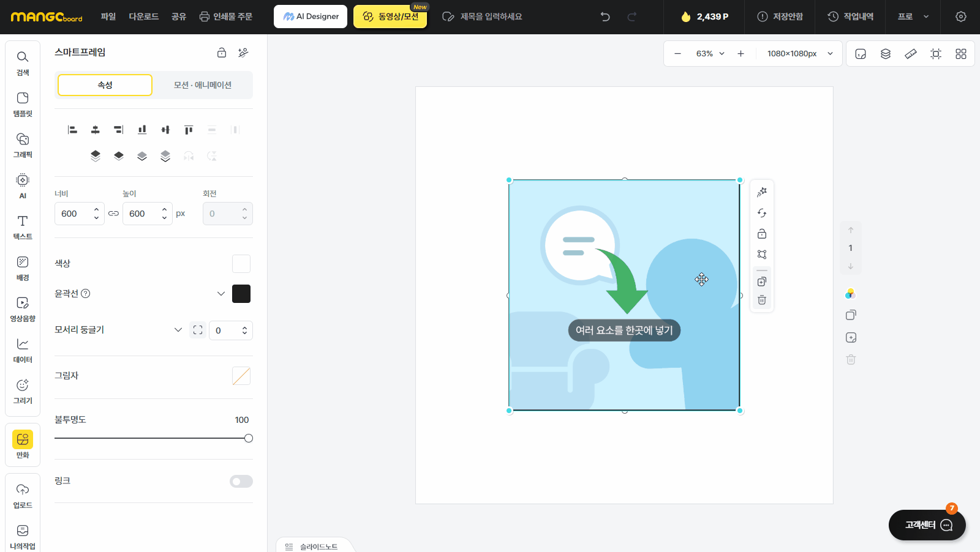Open the 영상음향 video and audio panel
This screenshot has height=552, width=980.
click(x=23, y=309)
